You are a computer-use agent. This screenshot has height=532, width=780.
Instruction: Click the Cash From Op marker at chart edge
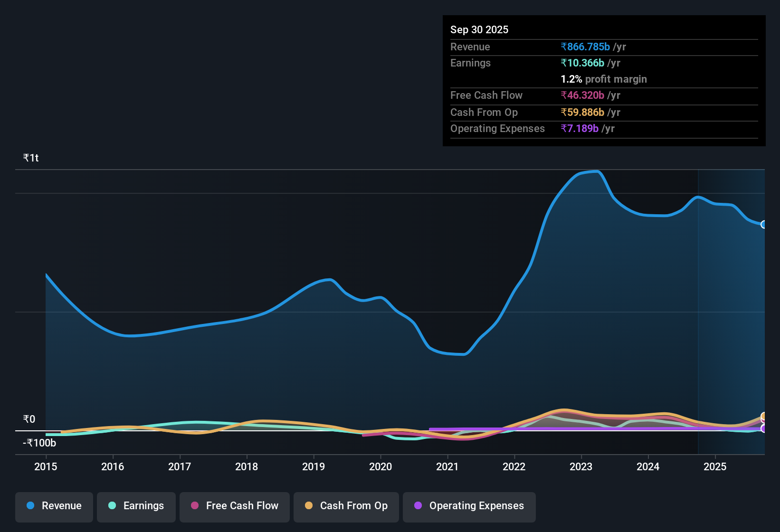coord(763,417)
